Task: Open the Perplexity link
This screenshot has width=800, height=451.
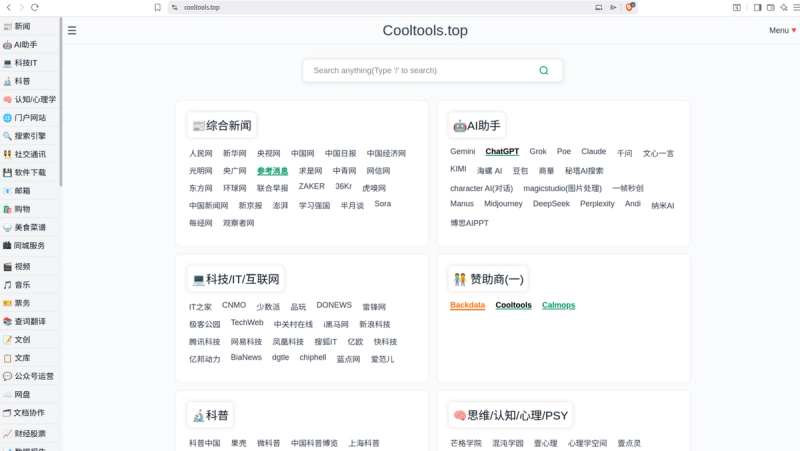Action: tap(597, 204)
